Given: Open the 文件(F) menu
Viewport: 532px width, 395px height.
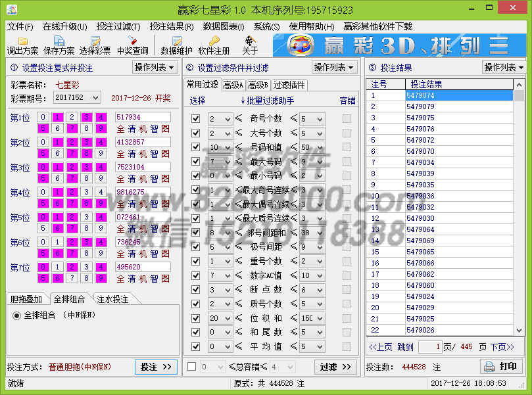Looking at the screenshot, I should (20, 26).
